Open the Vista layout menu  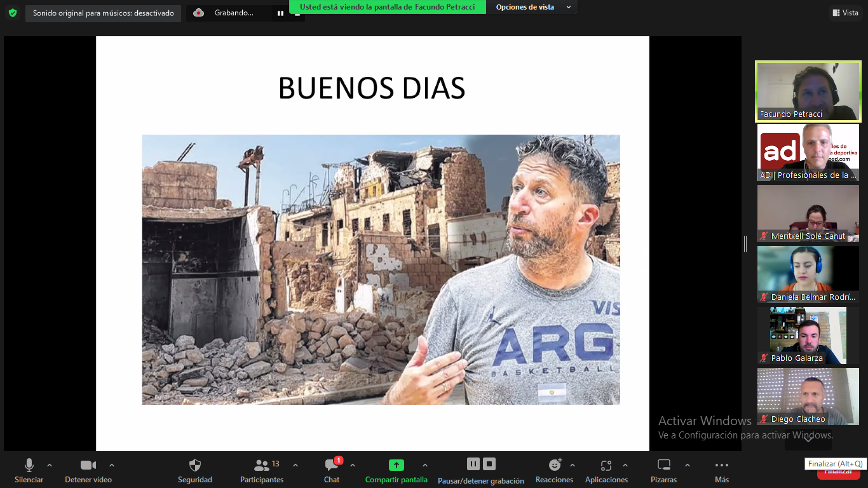pos(844,13)
